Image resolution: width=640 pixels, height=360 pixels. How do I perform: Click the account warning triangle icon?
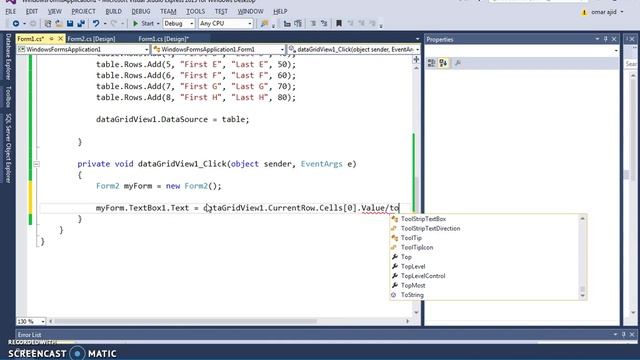[x=584, y=12]
